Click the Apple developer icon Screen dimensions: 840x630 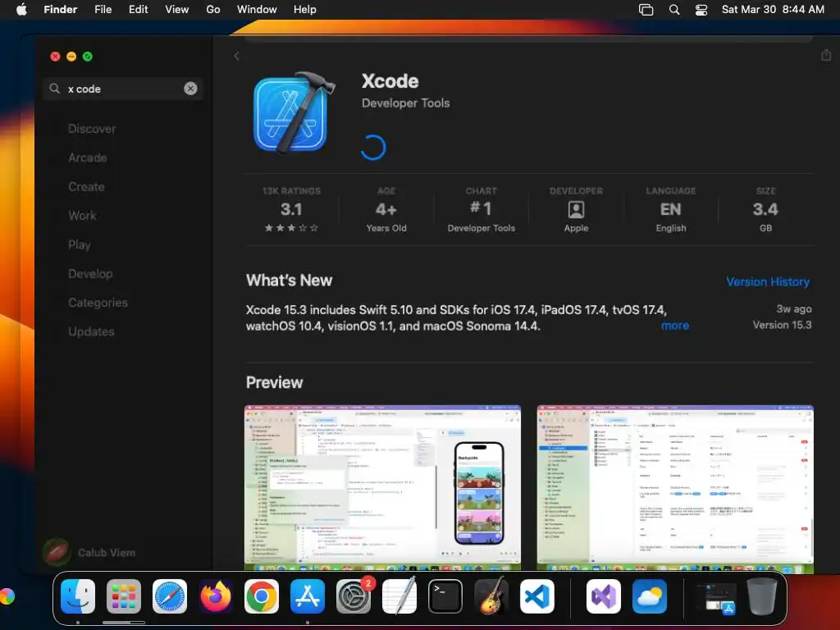click(576, 209)
